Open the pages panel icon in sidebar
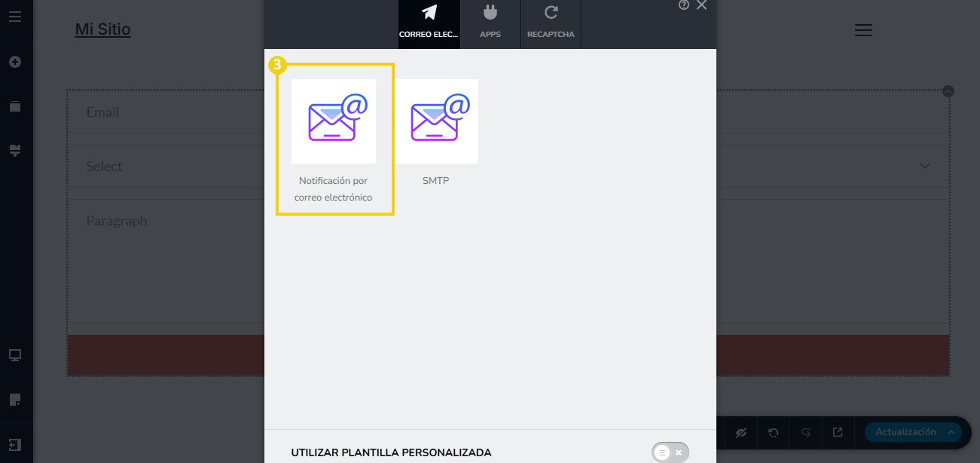 click(15, 106)
